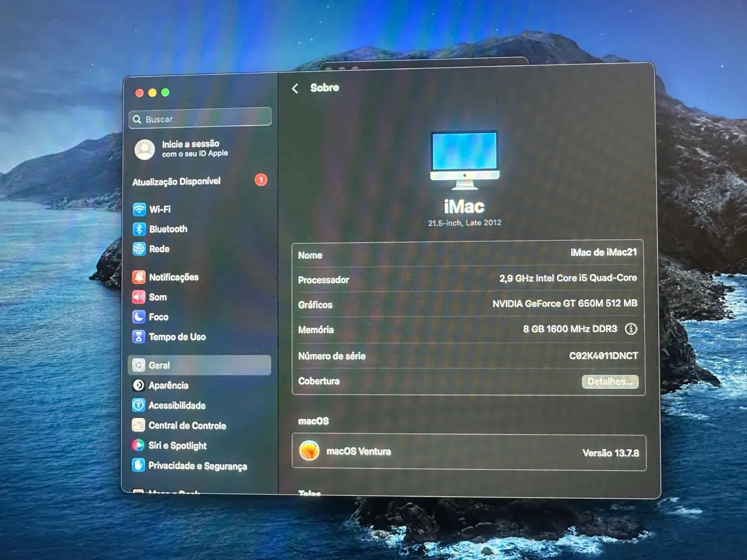Open Privacidade e Segurança hand icon
Image resolution: width=747 pixels, height=560 pixels.
[x=139, y=465]
